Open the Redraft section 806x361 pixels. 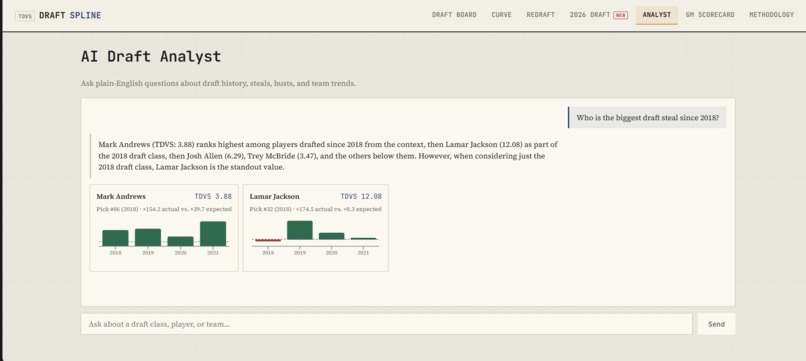tap(540, 15)
